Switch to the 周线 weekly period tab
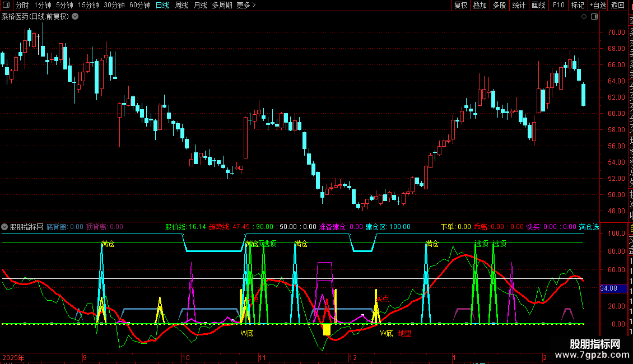This screenshot has height=364, width=633. tap(181, 5)
